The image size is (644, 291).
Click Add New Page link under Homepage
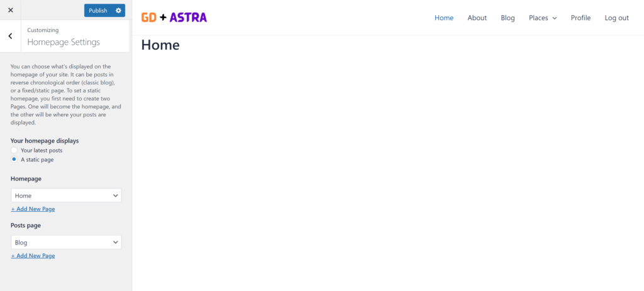coord(33,209)
